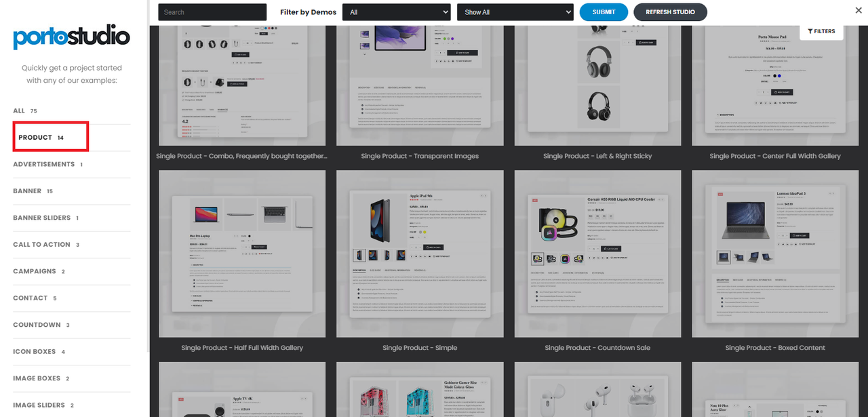Click the Search input field

point(212,12)
